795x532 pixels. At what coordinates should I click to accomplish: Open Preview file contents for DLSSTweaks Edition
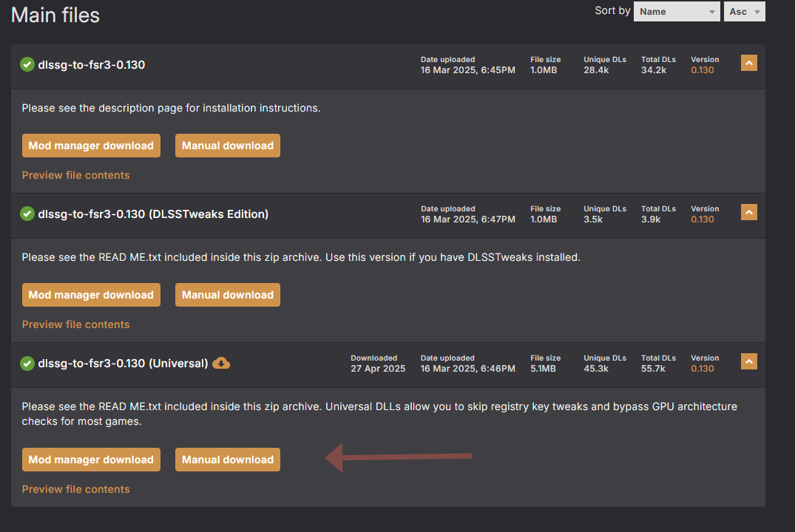[75, 324]
